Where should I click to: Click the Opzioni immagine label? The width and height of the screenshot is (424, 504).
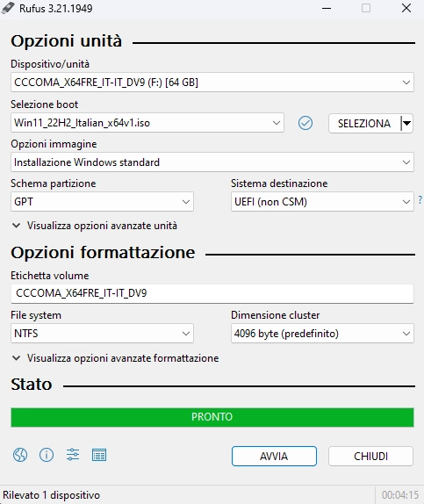pos(54,144)
